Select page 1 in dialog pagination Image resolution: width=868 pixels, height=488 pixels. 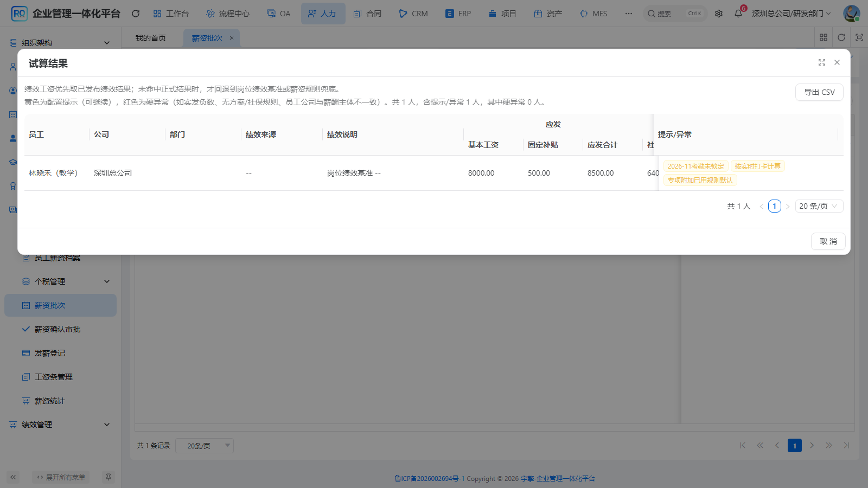pyautogui.click(x=775, y=206)
